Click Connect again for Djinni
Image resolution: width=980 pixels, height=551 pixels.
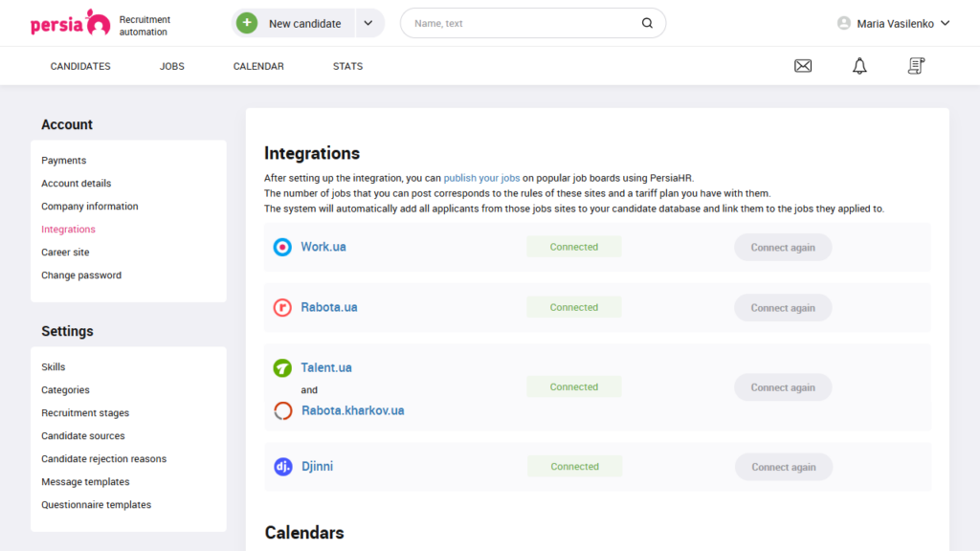(783, 467)
